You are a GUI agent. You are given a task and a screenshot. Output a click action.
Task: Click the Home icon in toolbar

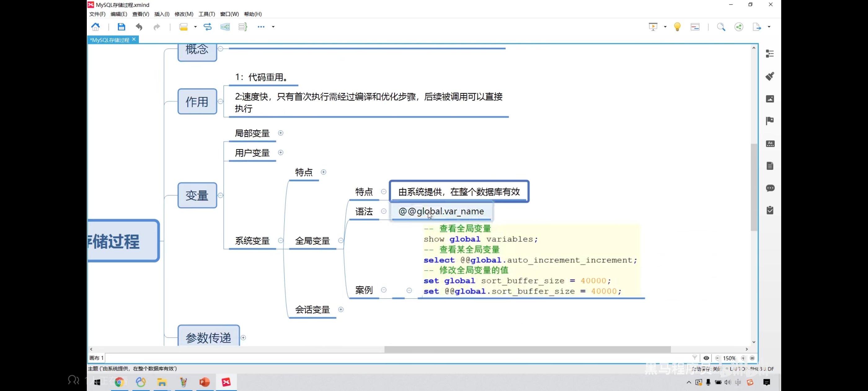[x=96, y=27]
